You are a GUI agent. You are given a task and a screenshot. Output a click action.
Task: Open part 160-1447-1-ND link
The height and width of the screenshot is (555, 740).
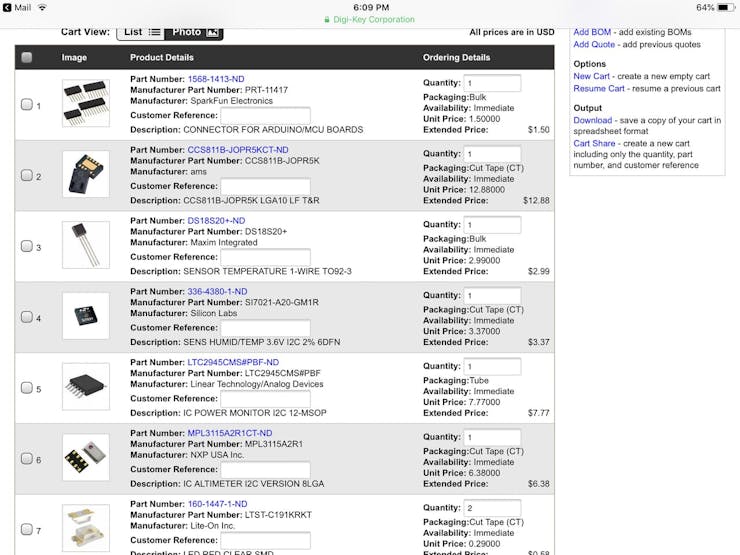[217, 504]
